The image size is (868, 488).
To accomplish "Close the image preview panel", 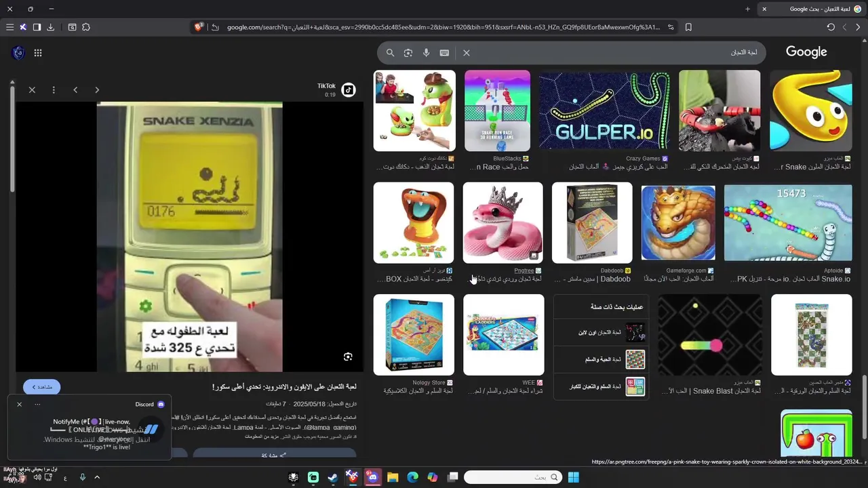I will [32, 89].
